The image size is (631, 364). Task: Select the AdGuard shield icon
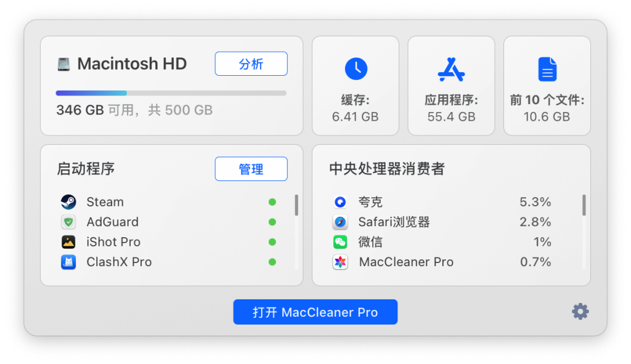pyautogui.click(x=68, y=222)
